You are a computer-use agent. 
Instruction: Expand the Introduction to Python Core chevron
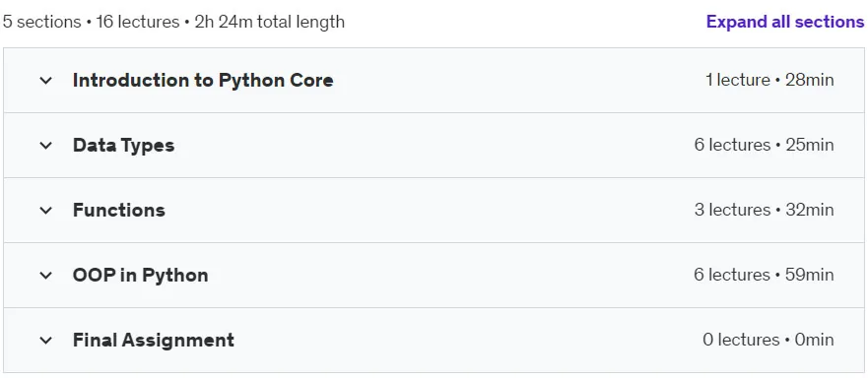coord(46,81)
